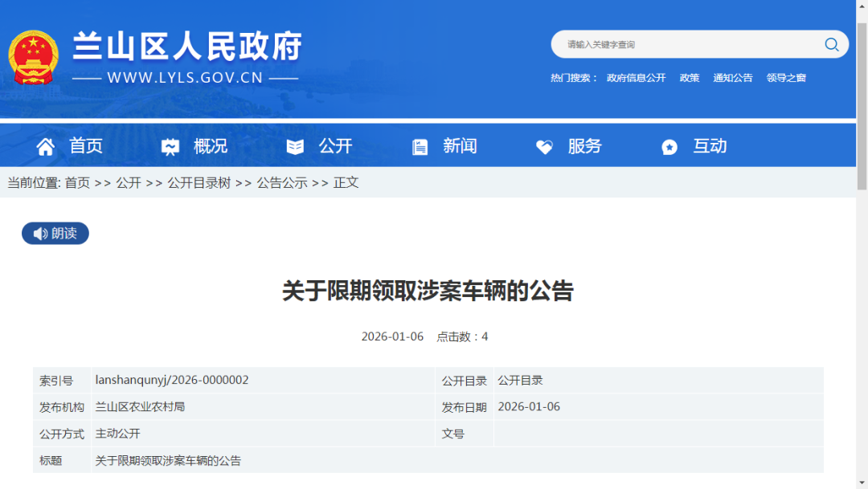Image resolution: width=868 pixels, height=489 pixels.
Task: Open the 领导之窗 hot search link
Action: [x=786, y=78]
